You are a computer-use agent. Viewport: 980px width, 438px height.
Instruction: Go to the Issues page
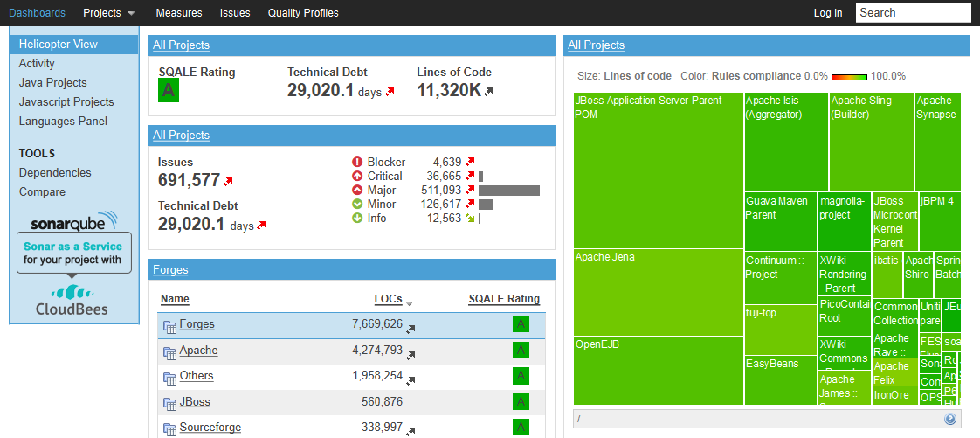tap(235, 12)
